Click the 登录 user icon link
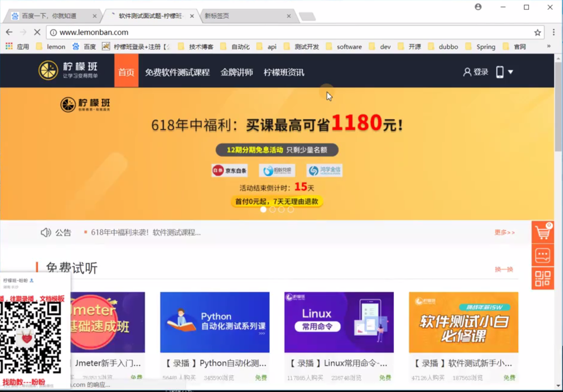Screen dimensions: 563x392 tap(476, 72)
